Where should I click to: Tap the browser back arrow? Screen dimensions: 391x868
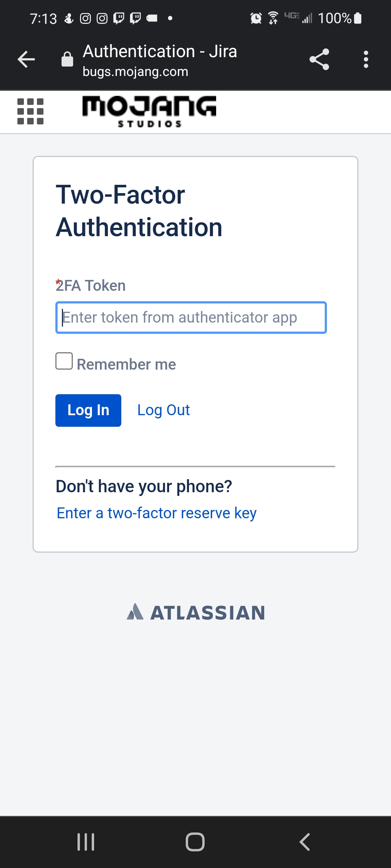(26, 59)
